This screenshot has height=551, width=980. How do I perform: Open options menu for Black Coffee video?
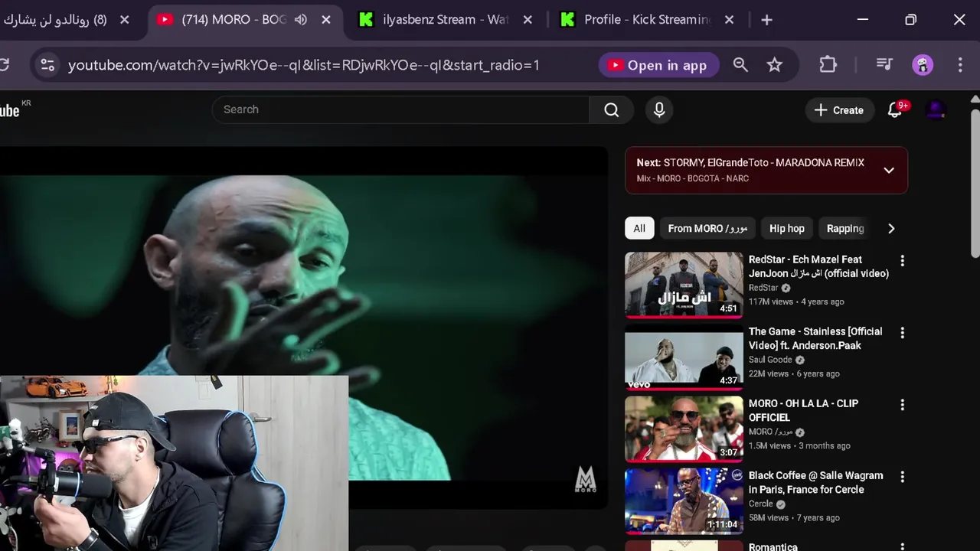(x=902, y=477)
